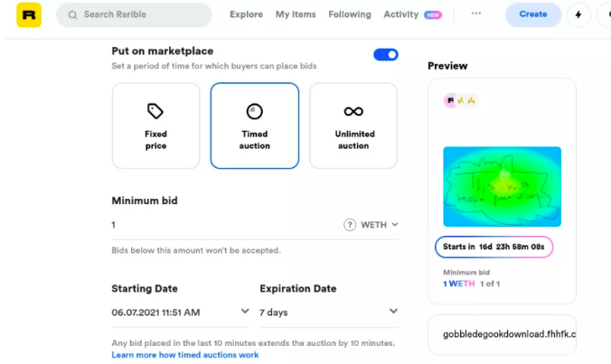Click the lightning bolt icon button

pos(578,14)
